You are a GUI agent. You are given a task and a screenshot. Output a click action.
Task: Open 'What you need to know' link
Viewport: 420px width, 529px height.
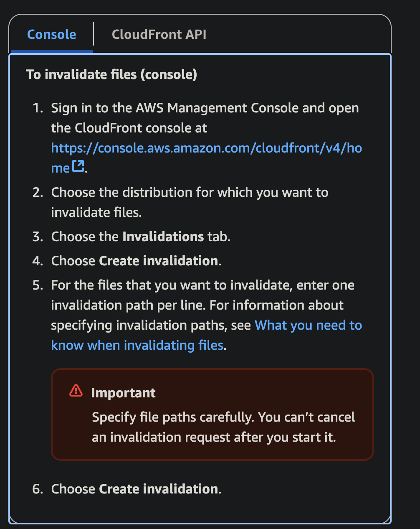pyautogui.click(x=308, y=325)
